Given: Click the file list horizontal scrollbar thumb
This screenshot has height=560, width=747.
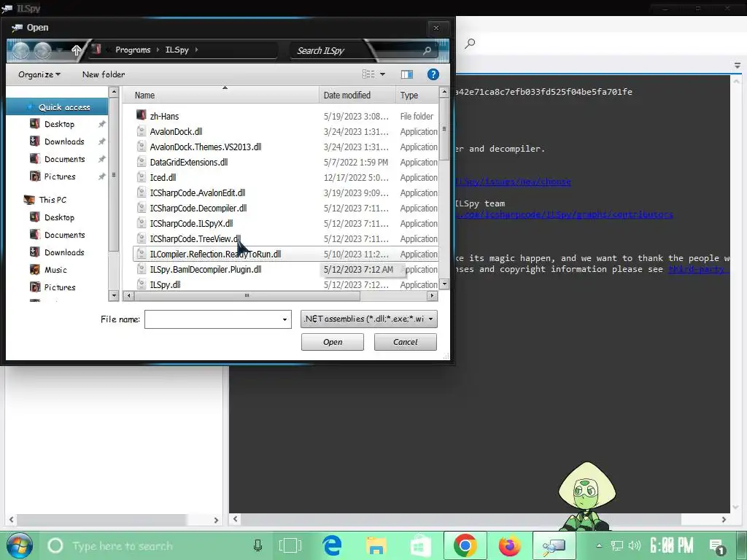Looking at the screenshot, I should tap(247, 296).
